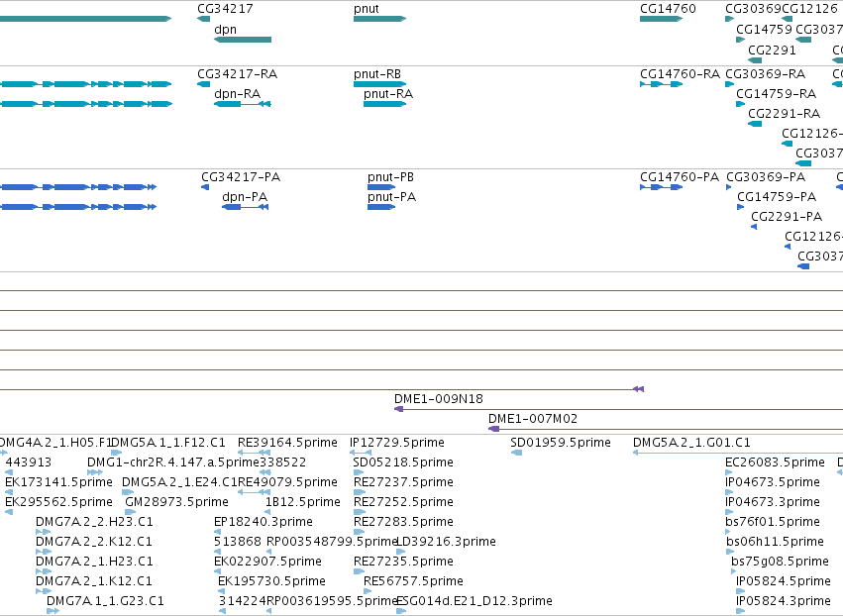Viewport: 843px width, 616px height.
Task: Select the CG30369-PA protein label
Action: [x=766, y=177]
